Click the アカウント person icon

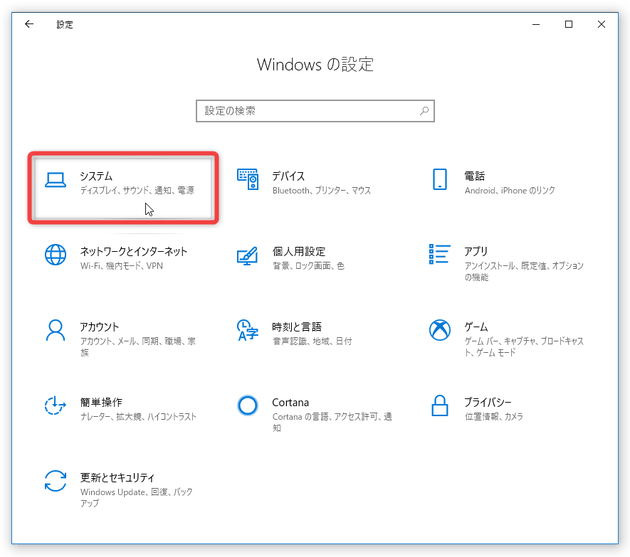point(55,330)
